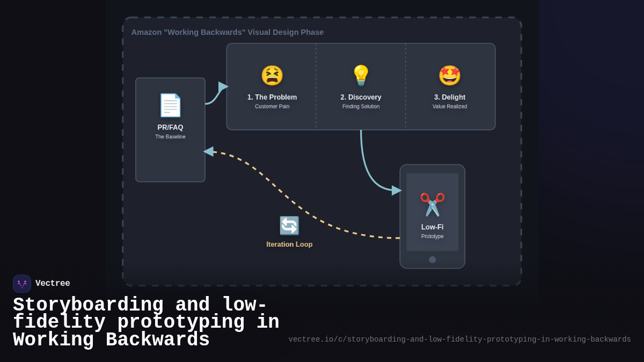644x362 pixels.
Task: Click the Vectree logo icon
Action: (x=22, y=283)
